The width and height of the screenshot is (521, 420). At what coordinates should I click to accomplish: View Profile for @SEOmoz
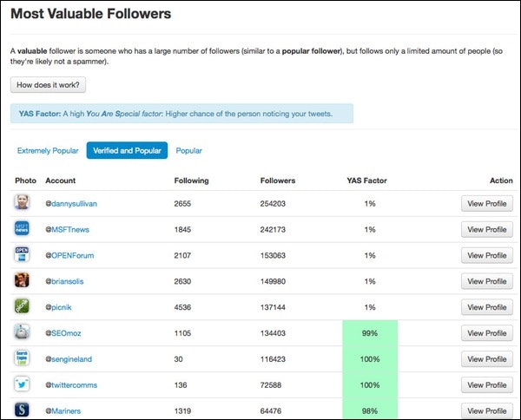coord(486,333)
